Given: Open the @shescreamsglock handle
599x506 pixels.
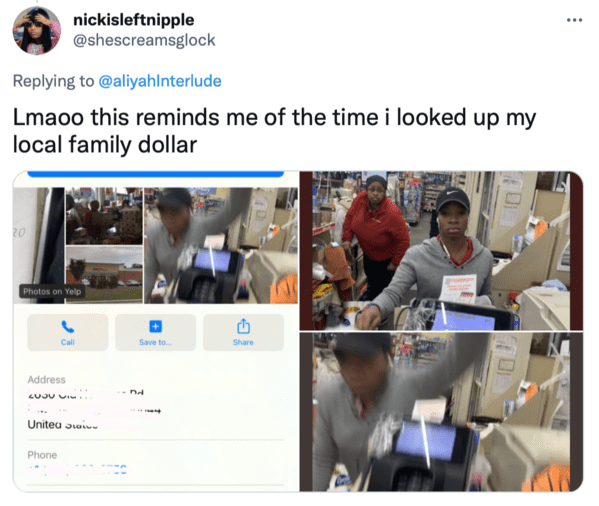Looking at the screenshot, I should [144, 40].
